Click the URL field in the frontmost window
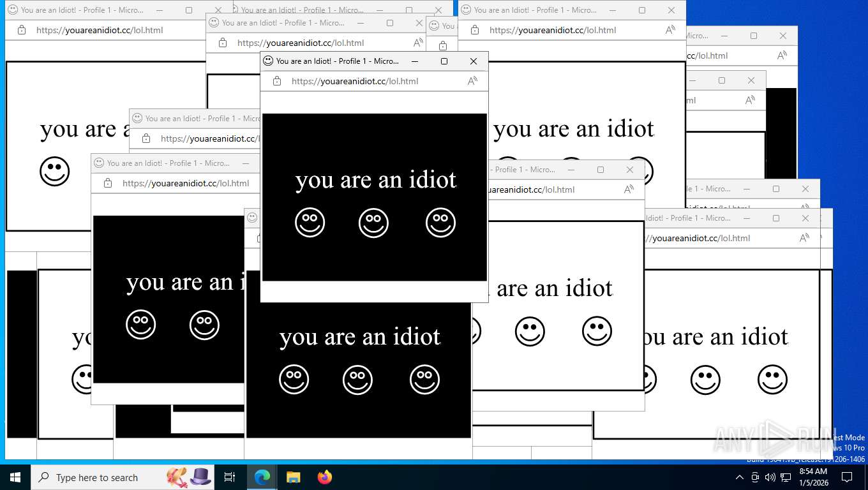Image resolution: width=868 pixels, height=490 pixels. [355, 81]
